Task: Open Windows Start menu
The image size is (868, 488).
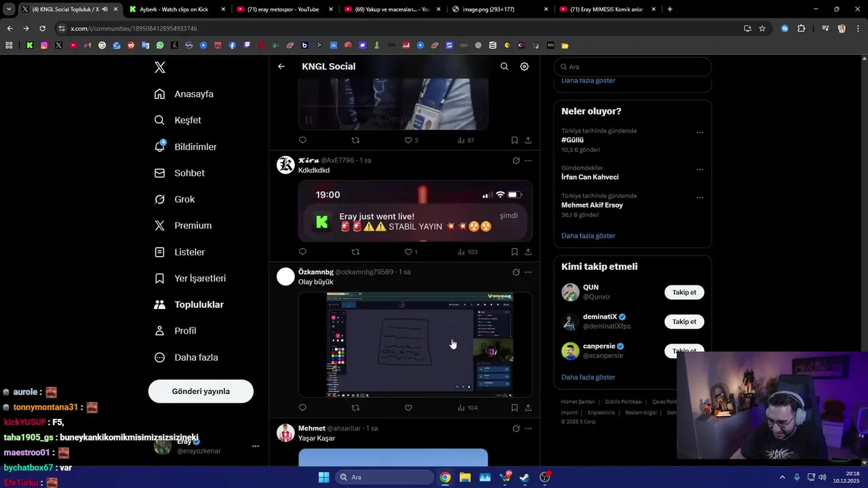Action: pyautogui.click(x=323, y=477)
